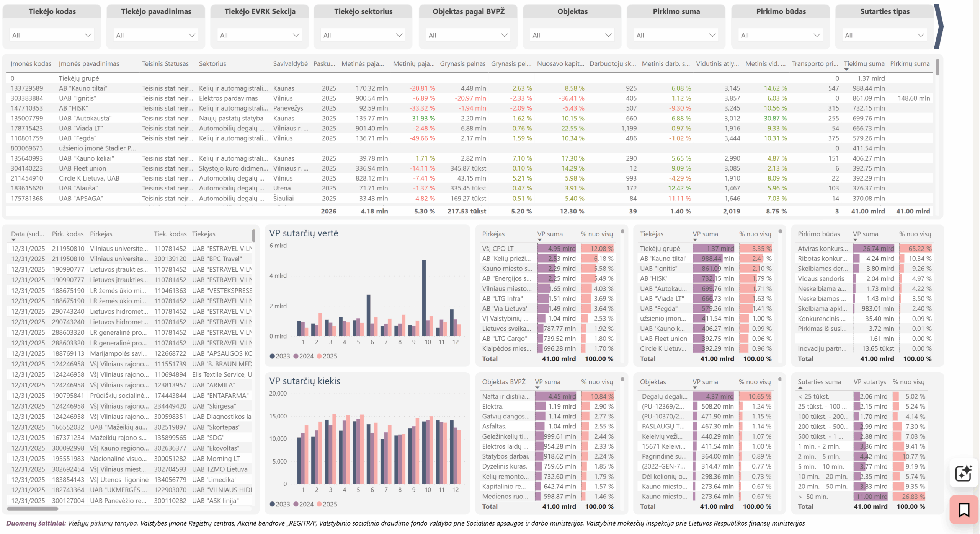Click sort arrow under Sutarties suma header

pos(800,387)
